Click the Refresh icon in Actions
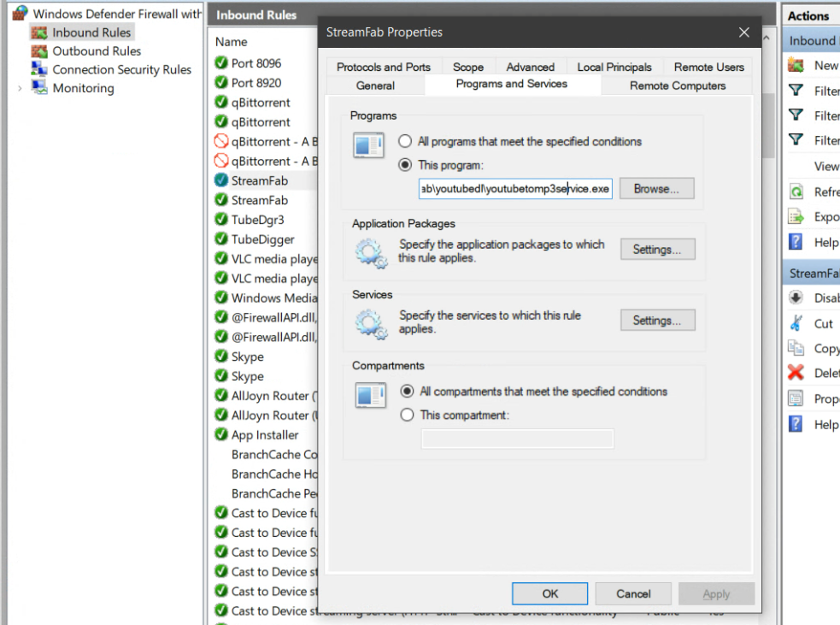840x625 pixels. 796,192
